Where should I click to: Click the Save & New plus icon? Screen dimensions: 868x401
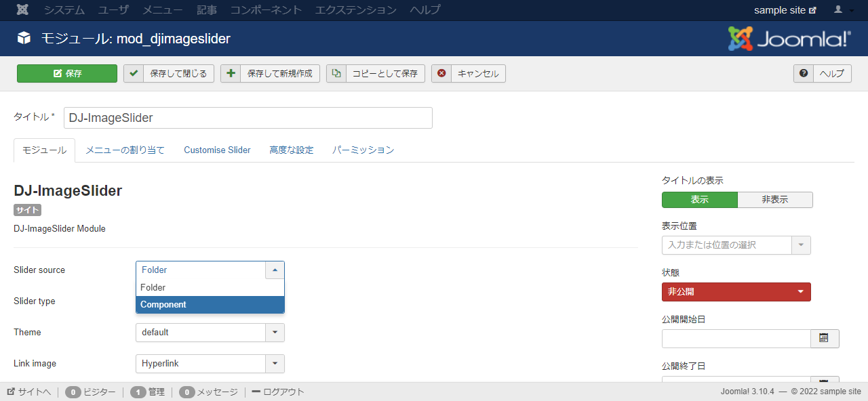[x=231, y=74]
